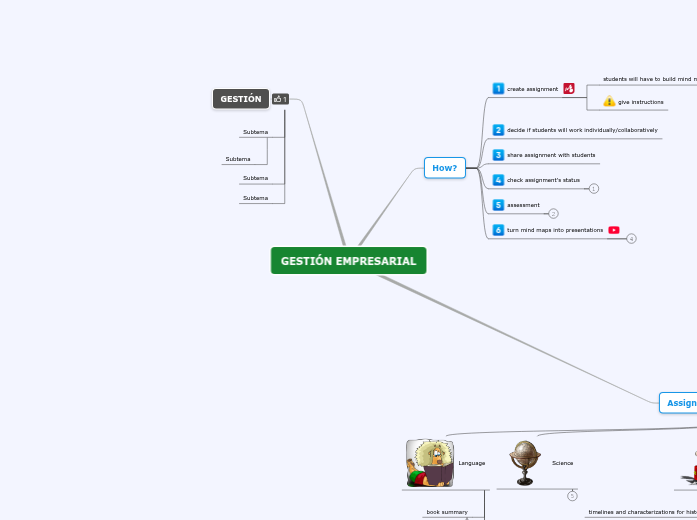
Task: Expand collapsed children under Science topic
Action: click(573, 496)
